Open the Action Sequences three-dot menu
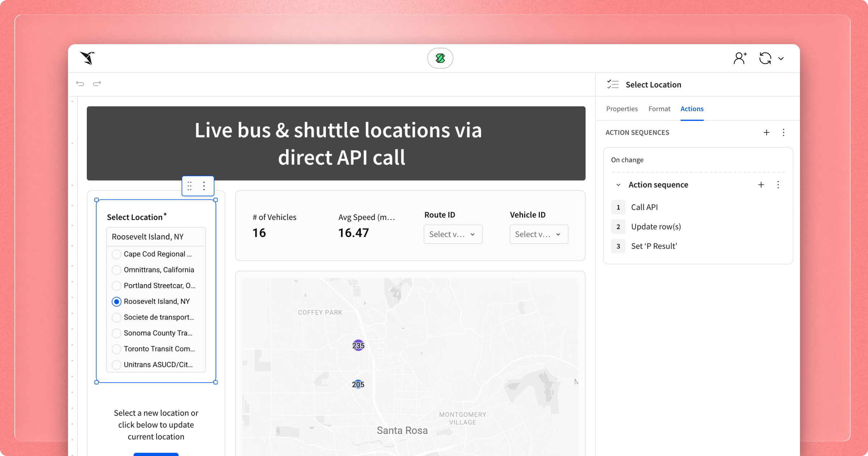 point(783,132)
